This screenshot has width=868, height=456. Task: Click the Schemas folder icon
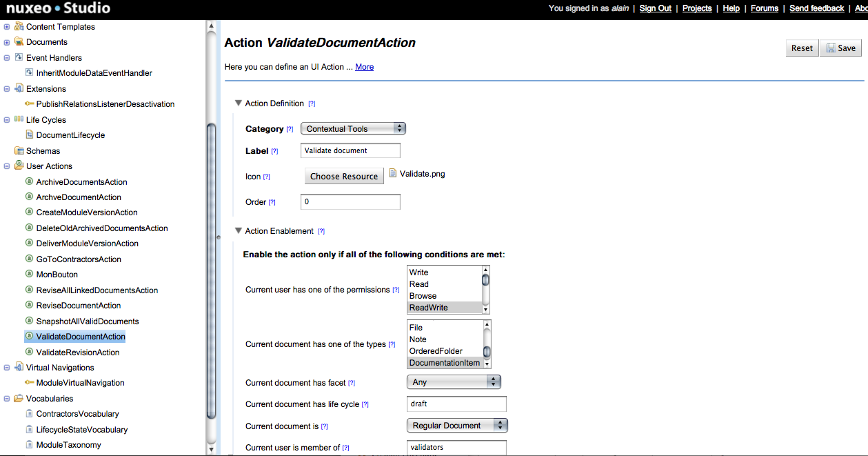19,150
